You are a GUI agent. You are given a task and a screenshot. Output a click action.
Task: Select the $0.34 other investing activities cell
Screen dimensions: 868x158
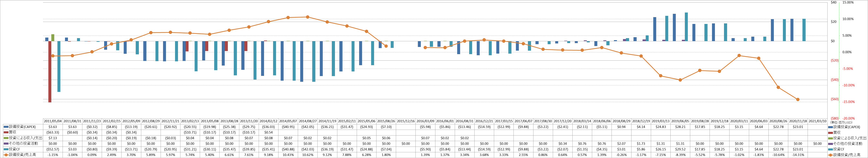point(563,144)
